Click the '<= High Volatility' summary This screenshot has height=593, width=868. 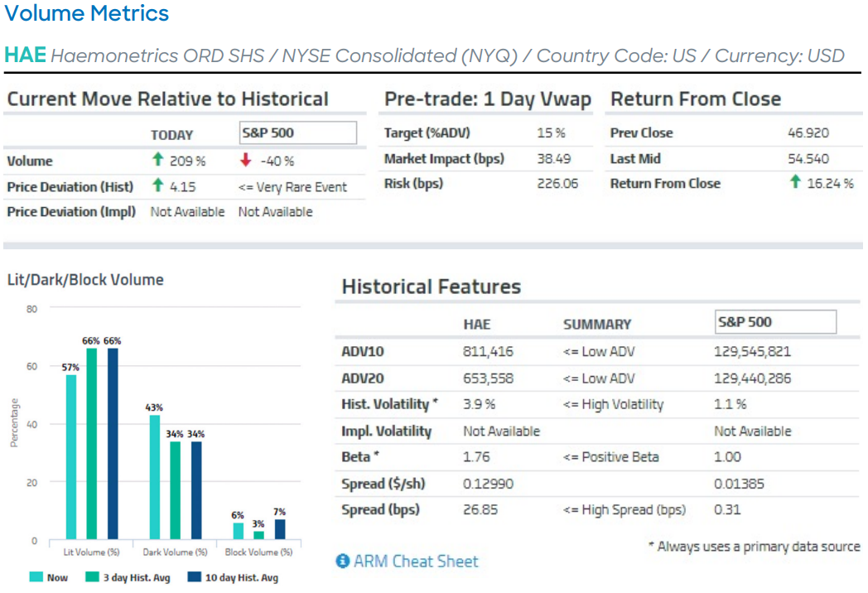coord(614,405)
